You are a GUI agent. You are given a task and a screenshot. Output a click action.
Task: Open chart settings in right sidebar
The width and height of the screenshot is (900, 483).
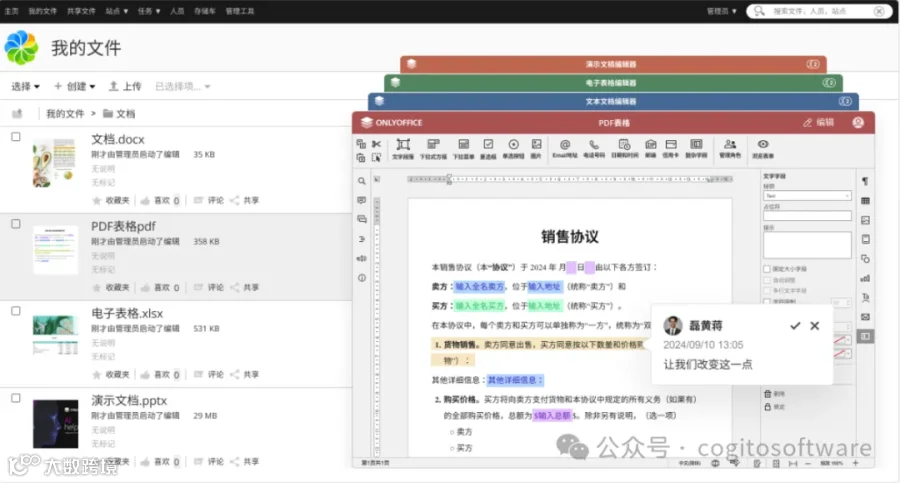[865, 279]
